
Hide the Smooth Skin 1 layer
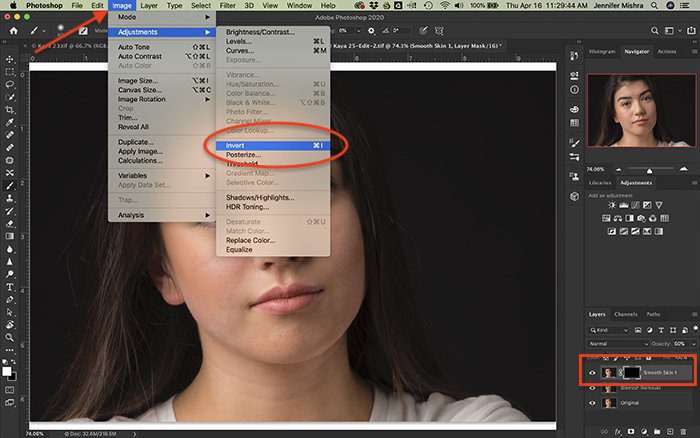pos(592,373)
